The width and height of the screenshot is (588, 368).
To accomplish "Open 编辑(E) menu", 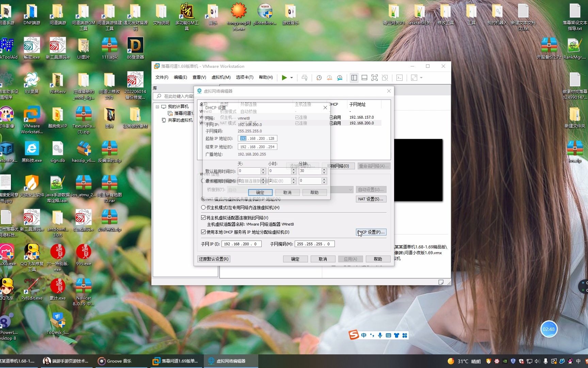I will point(180,77).
